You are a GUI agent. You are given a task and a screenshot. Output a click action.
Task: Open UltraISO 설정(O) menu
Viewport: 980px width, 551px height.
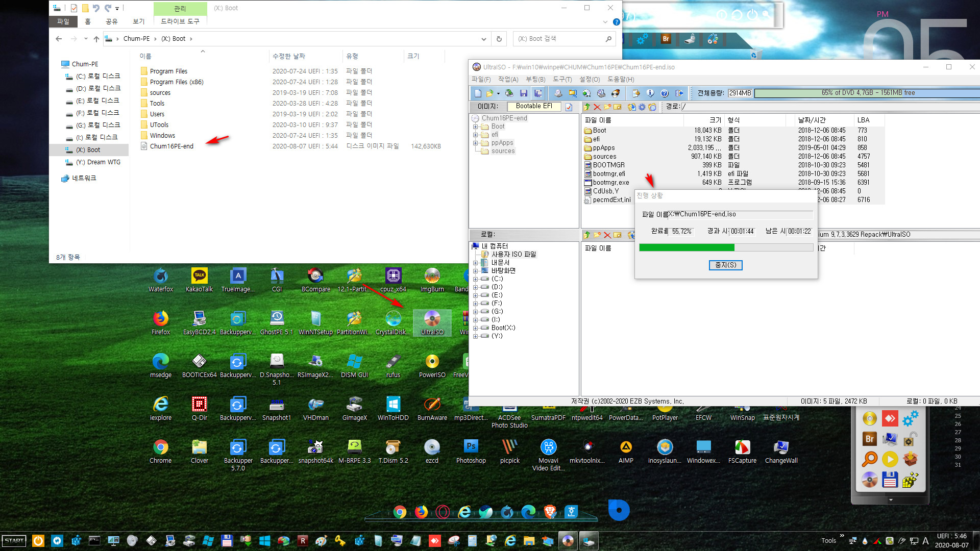click(590, 80)
